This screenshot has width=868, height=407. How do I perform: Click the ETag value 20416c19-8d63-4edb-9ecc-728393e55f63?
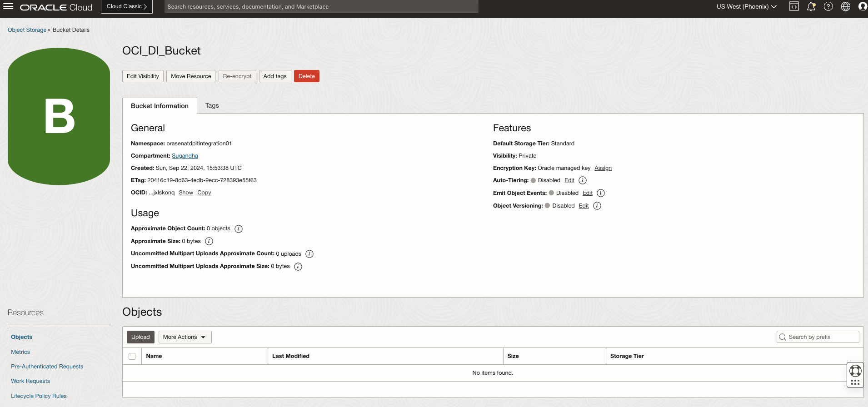coord(202,180)
